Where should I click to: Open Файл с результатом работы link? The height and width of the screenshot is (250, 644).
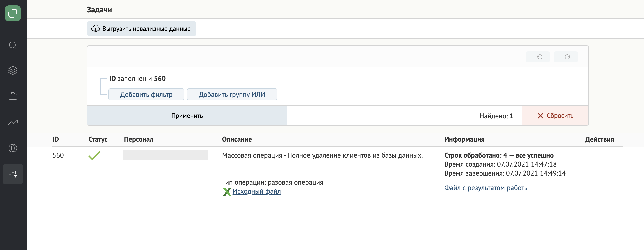[486, 188]
